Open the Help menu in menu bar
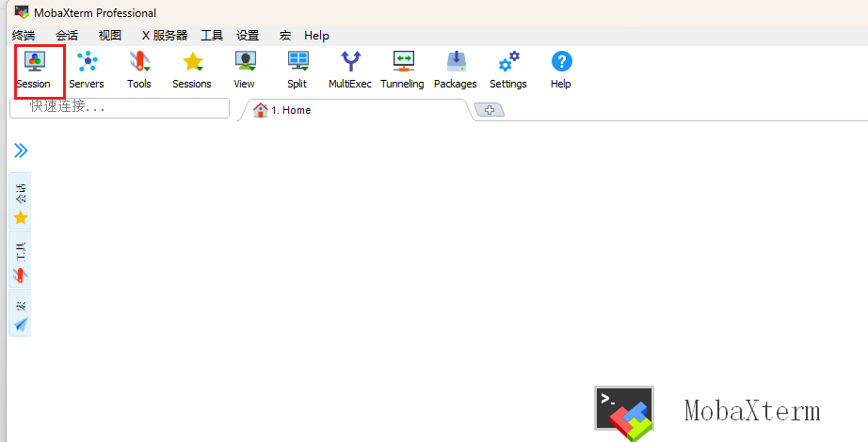This screenshot has width=868, height=442. click(x=316, y=36)
